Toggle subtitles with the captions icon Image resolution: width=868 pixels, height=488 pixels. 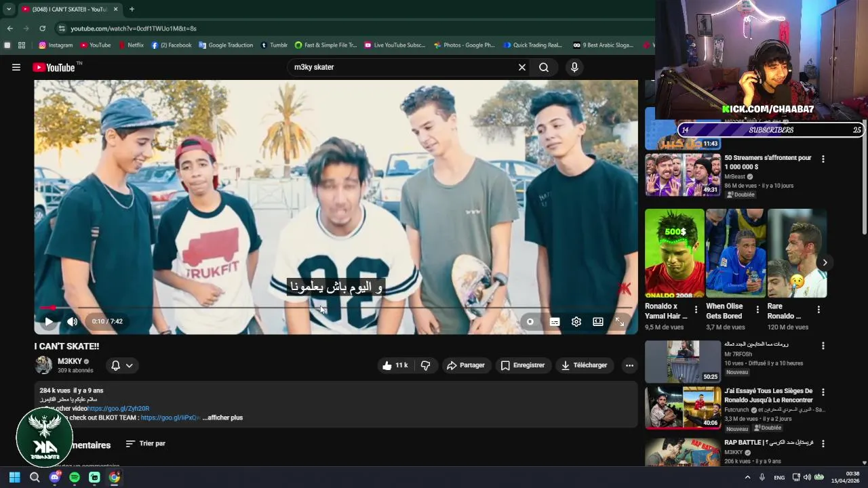click(555, 322)
